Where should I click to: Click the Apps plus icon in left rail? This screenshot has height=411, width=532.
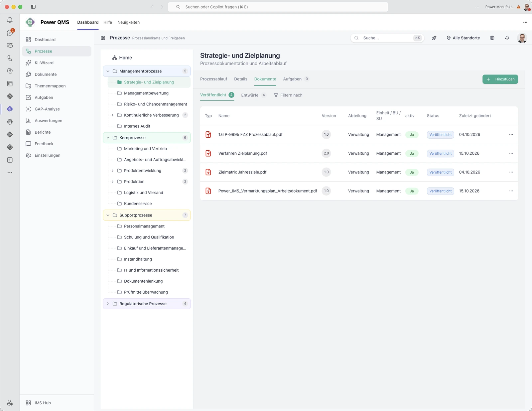[10, 160]
